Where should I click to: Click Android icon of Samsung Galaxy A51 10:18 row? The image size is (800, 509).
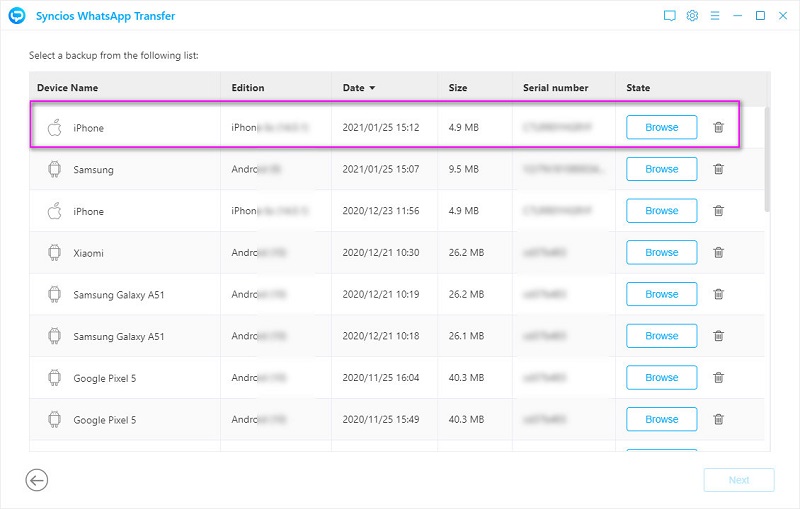(55, 336)
